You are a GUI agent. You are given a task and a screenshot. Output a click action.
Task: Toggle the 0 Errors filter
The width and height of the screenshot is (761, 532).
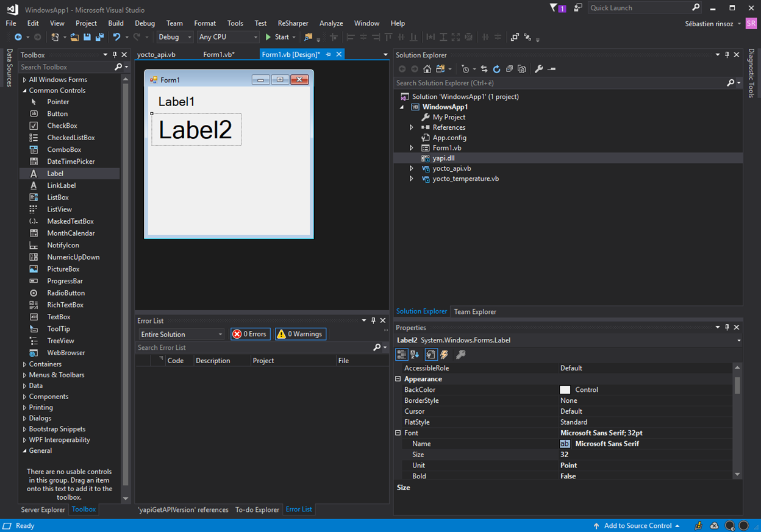(x=250, y=334)
